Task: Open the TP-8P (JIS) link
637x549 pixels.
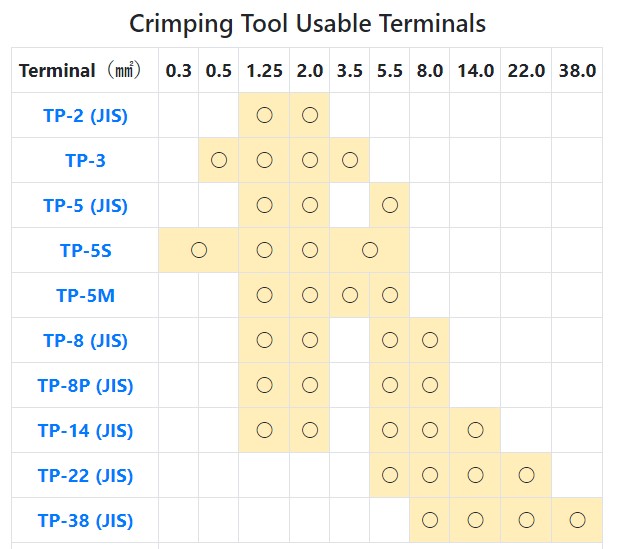Action: pos(85,385)
